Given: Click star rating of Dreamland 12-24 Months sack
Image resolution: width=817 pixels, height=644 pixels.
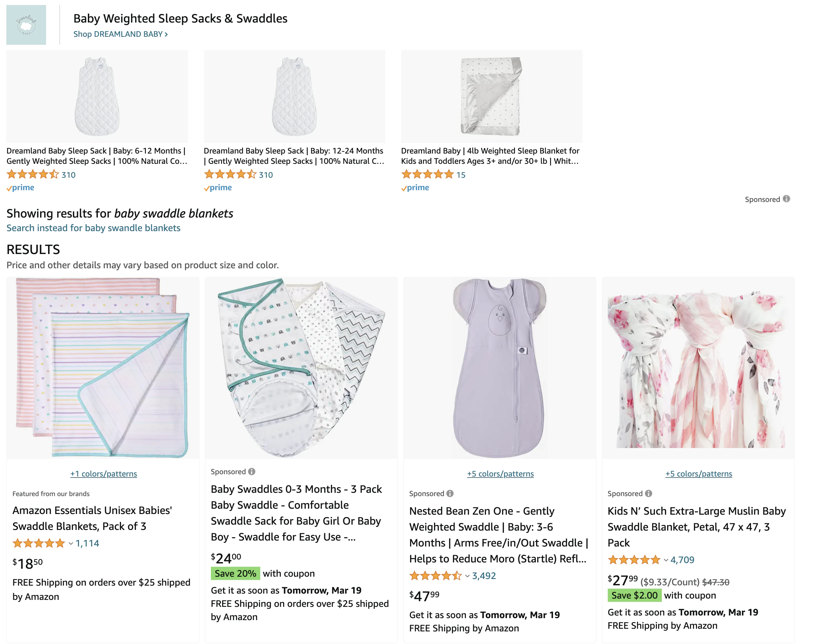Looking at the screenshot, I should 230,174.
